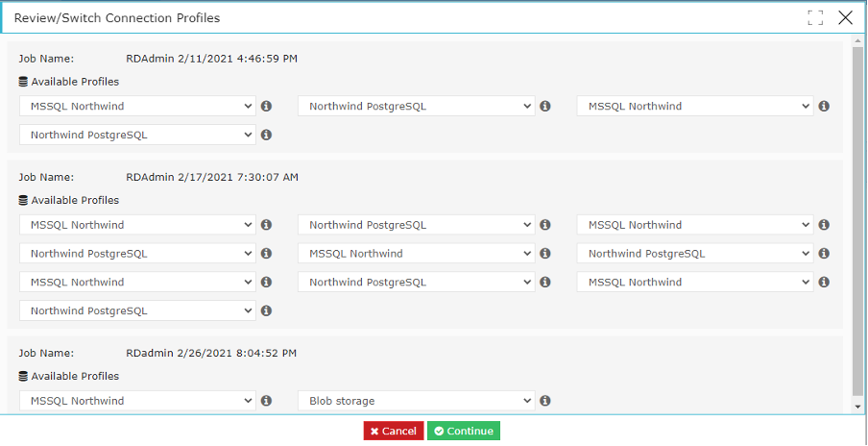Viewport: 868px width, 446px height.
Task: Click info icon beside first MSSQL Northwind dropdown in 2/11/2021 job
Action: click(x=266, y=106)
